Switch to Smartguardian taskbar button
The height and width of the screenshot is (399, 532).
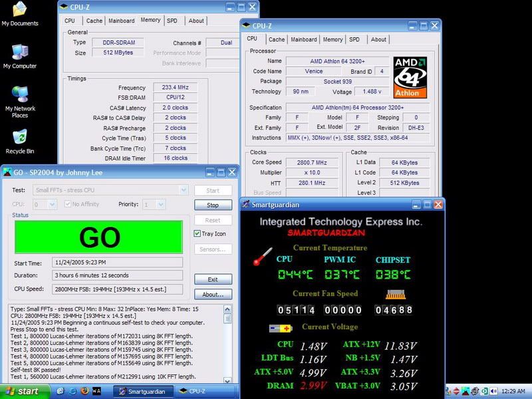143,391
